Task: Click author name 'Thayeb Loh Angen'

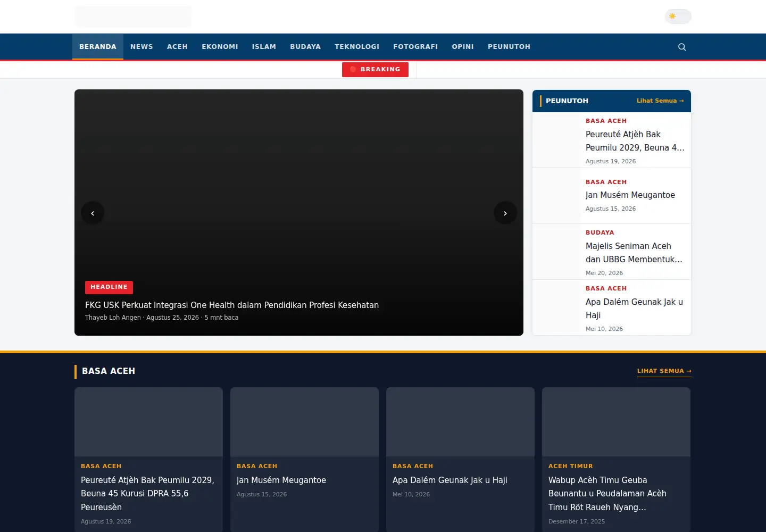Action: [x=113, y=318]
